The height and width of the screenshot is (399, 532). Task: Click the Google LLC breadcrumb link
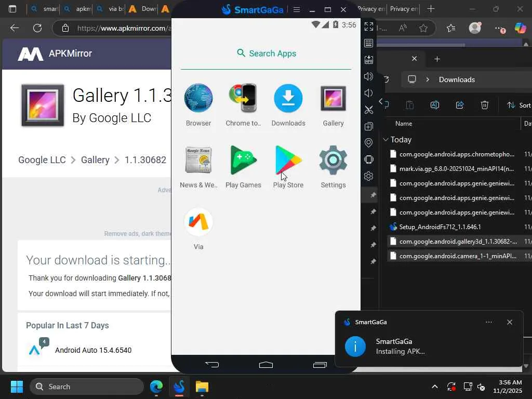coord(42,160)
